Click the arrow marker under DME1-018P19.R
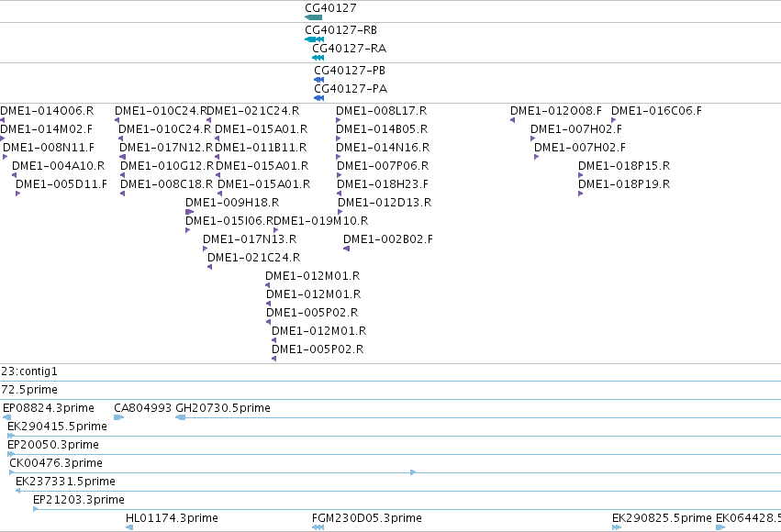This screenshot has height=532, width=781. [580, 194]
